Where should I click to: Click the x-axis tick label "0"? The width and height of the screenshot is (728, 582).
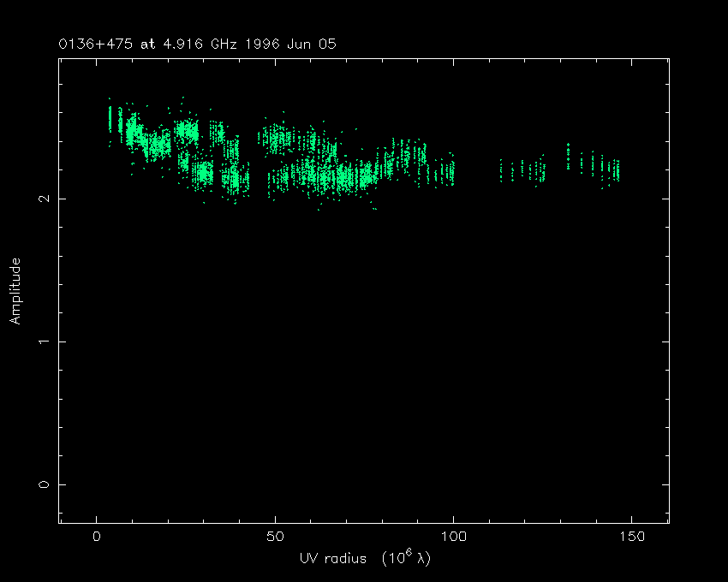click(x=97, y=537)
